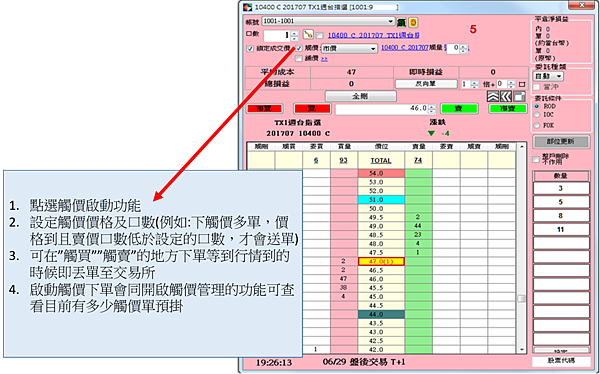Click the green market sell button

point(507,109)
